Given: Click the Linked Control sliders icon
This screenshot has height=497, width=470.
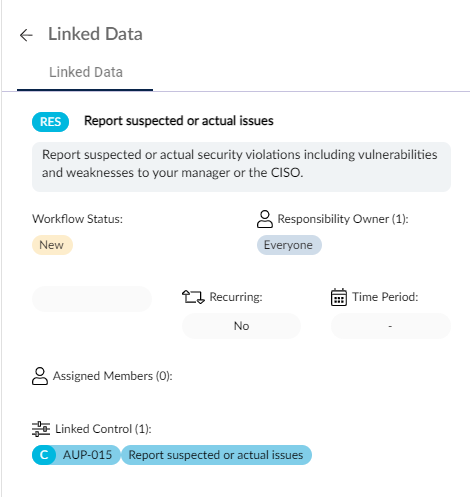Looking at the screenshot, I should point(41,429).
